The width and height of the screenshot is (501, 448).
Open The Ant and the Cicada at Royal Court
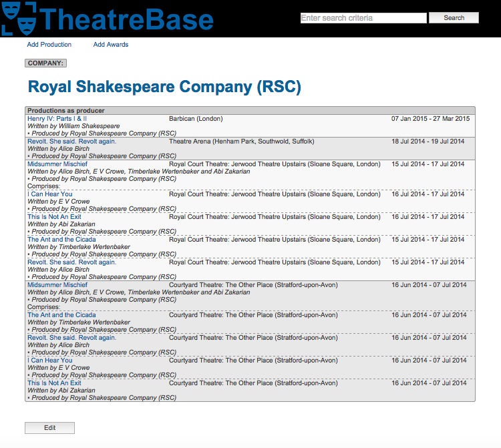click(x=61, y=240)
